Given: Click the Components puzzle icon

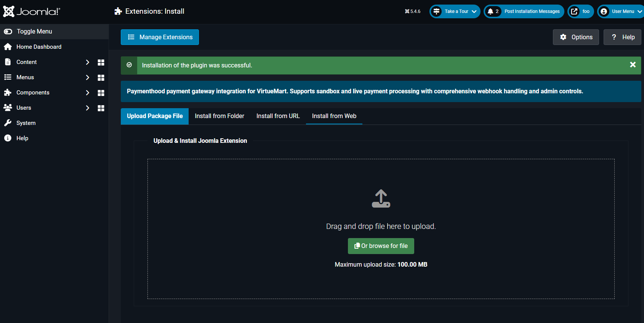Looking at the screenshot, I should click(x=8, y=93).
